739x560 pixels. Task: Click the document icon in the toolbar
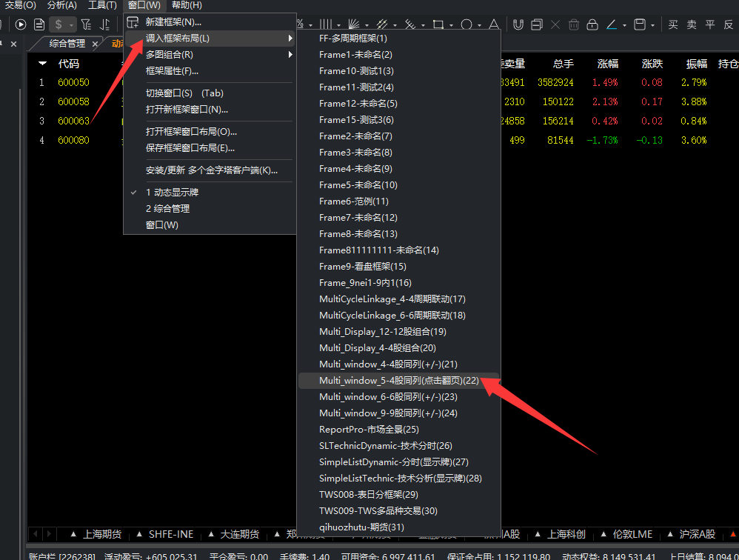pos(40,24)
